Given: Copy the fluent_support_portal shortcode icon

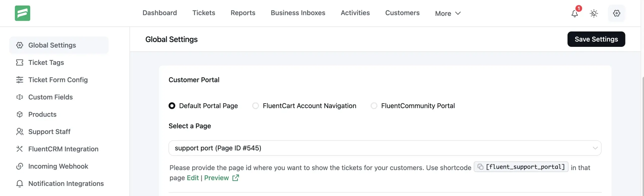Looking at the screenshot, I should click(480, 167).
